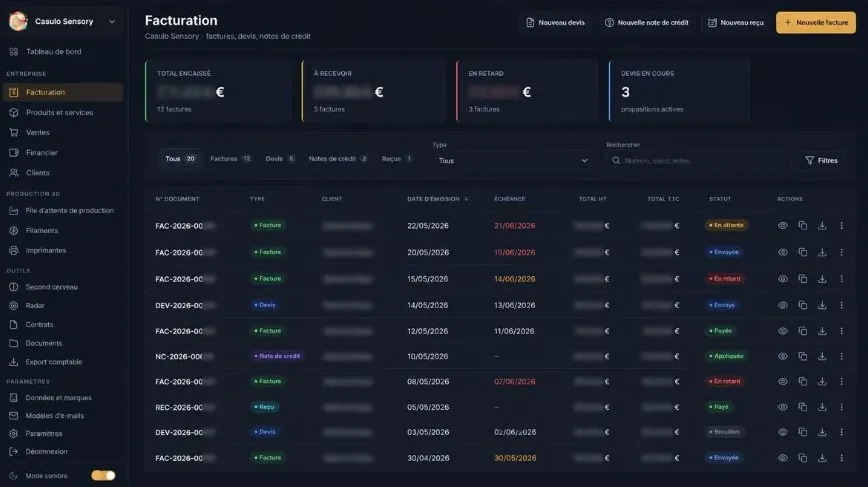868x487 pixels.
Task: Click the Financier sidebar icon
Action: coord(14,152)
